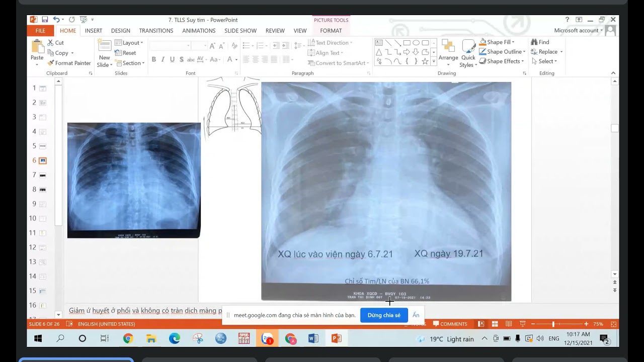644x362 pixels.
Task: Click the zoom in plus button
Action: coord(586,324)
